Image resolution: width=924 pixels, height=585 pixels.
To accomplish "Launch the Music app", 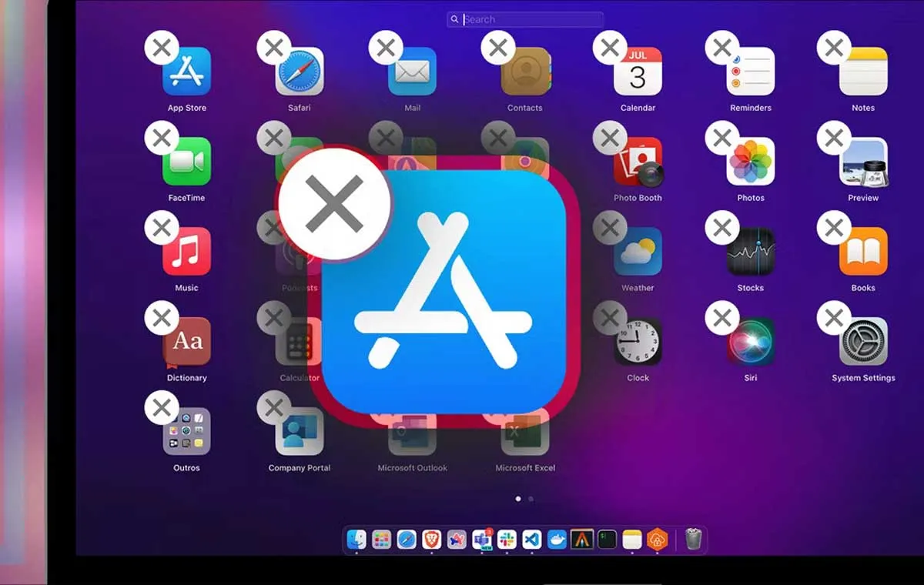I will tap(186, 252).
